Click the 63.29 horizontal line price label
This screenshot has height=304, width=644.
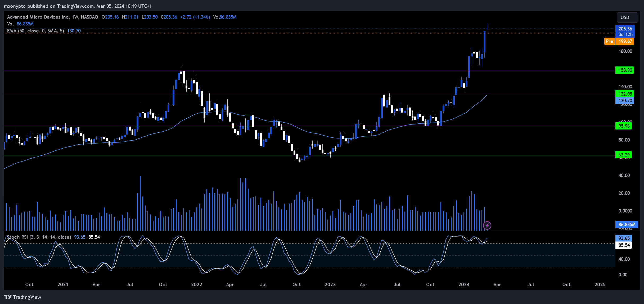(x=624, y=155)
